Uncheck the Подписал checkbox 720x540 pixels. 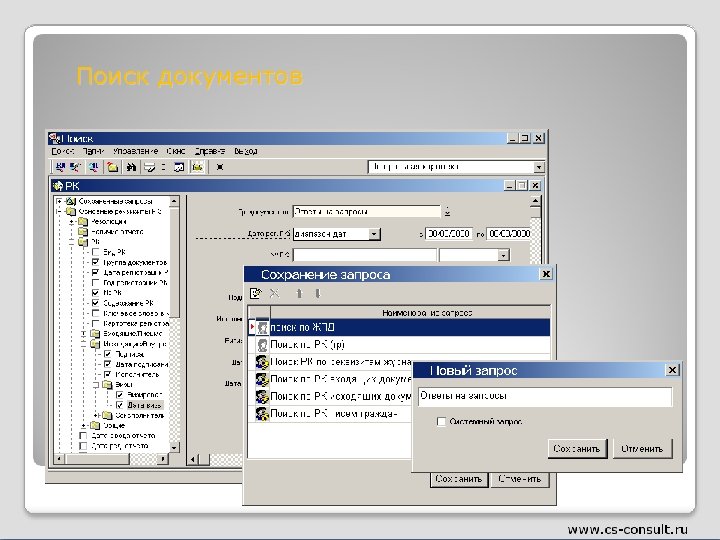[x=108, y=354]
